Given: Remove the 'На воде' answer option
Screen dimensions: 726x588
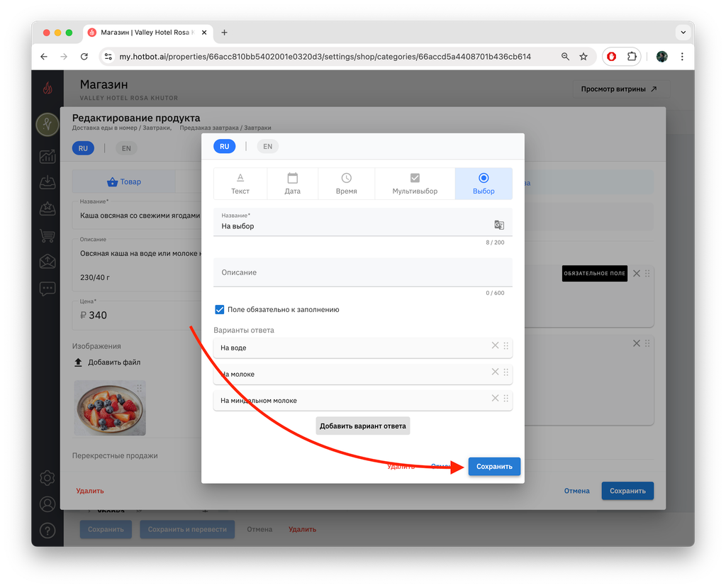Looking at the screenshot, I should point(495,345).
